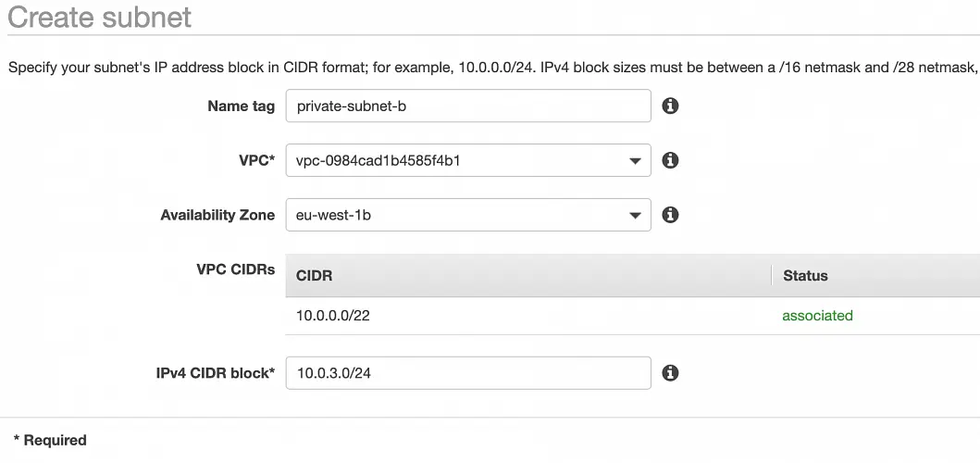Click the VPC* field label

[x=256, y=160]
